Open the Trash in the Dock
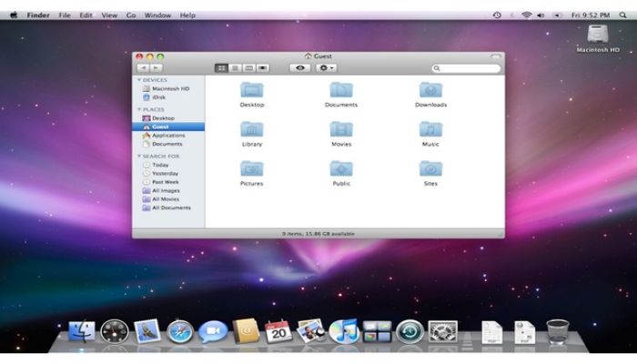Viewport: 637px width, 364px height. [557, 332]
